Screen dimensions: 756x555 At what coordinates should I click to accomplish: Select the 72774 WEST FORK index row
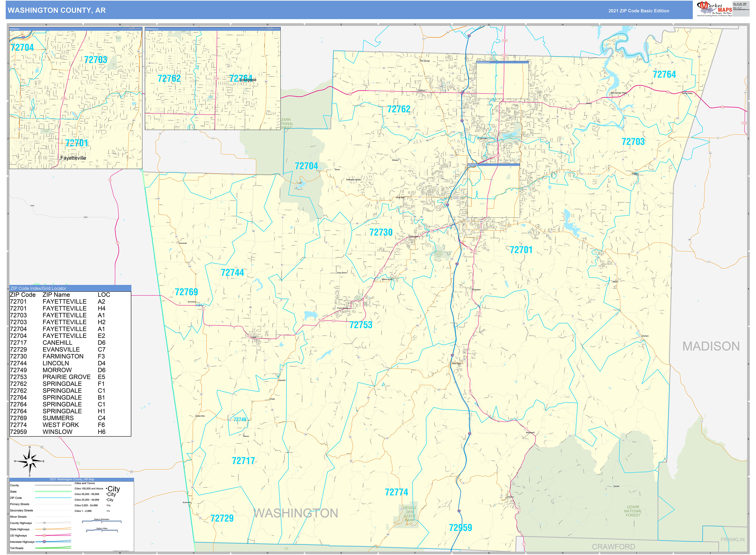pos(70,425)
